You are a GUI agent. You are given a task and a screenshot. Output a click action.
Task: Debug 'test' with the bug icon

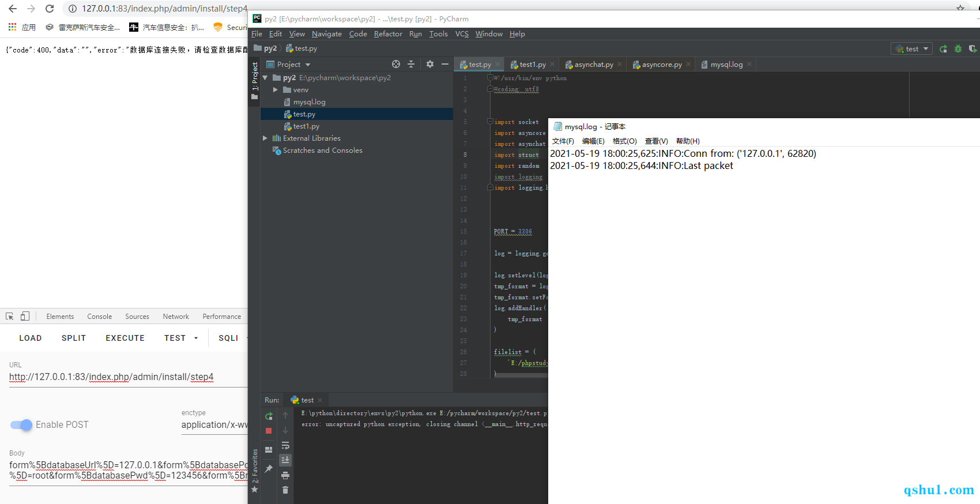click(958, 49)
